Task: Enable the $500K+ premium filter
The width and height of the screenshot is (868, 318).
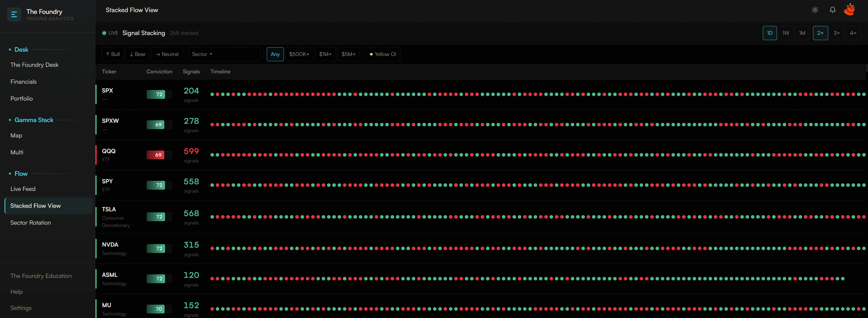Action: [x=299, y=54]
